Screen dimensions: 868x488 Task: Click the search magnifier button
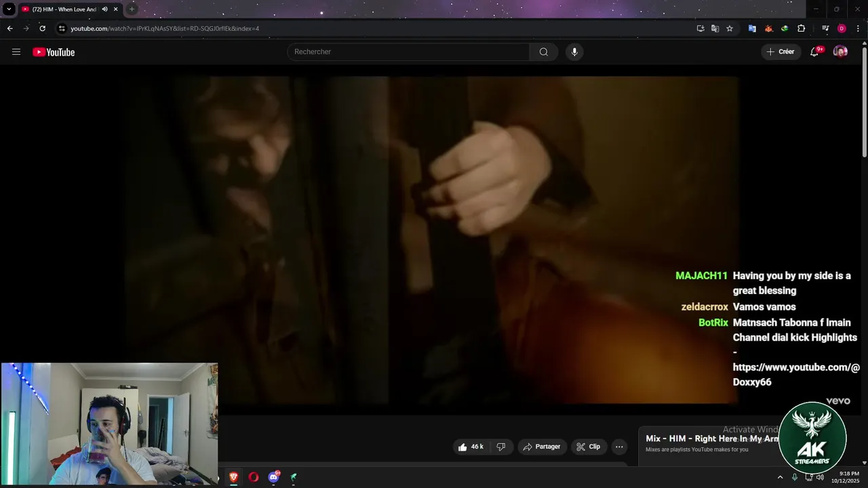(x=544, y=52)
